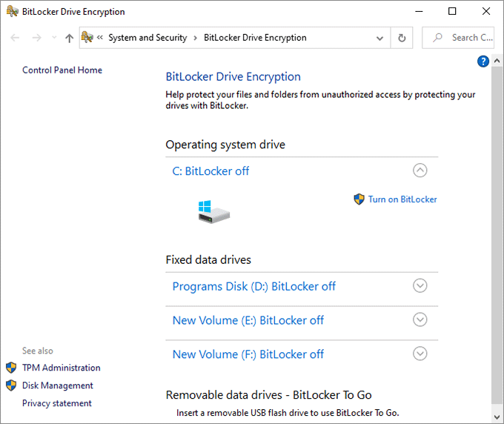504x424 pixels.
Task: Open recent locations dropdown arrow
Action: point(54,38)
